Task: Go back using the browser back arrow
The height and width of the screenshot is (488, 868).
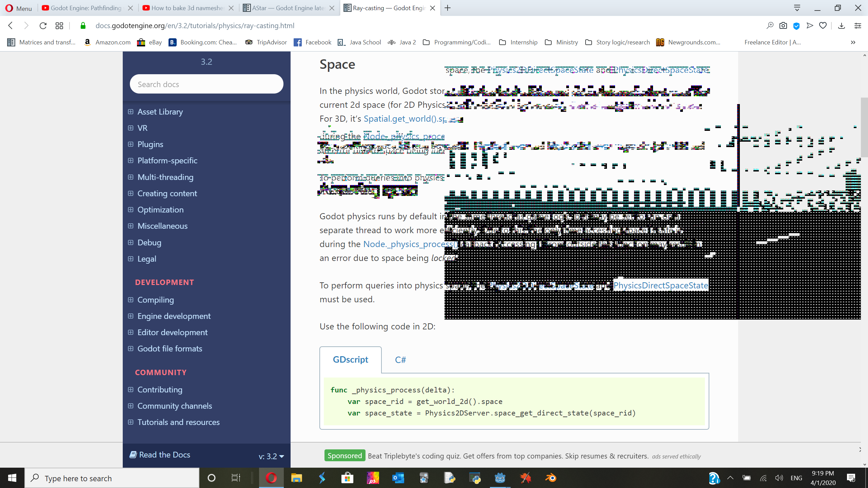Action: coord(11,26)
